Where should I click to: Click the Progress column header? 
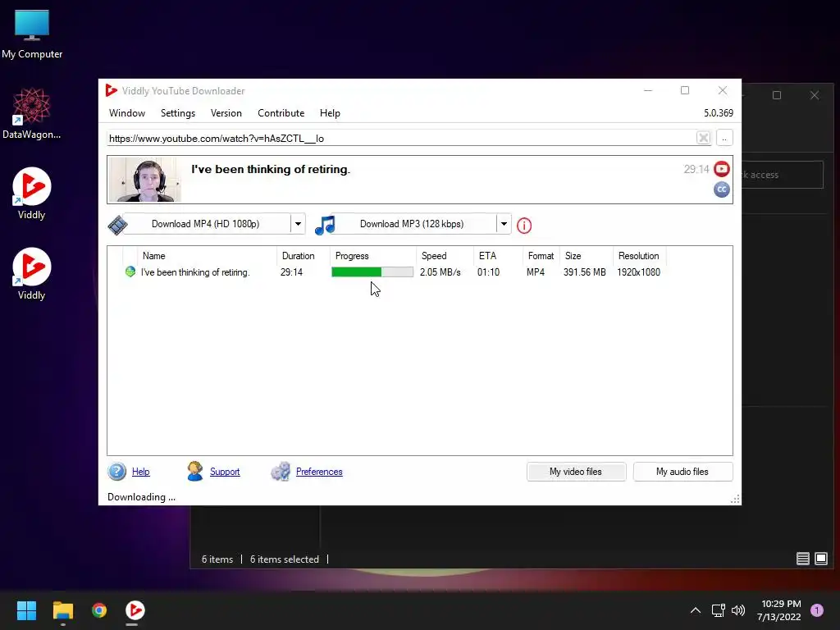[x=372, y=256]
